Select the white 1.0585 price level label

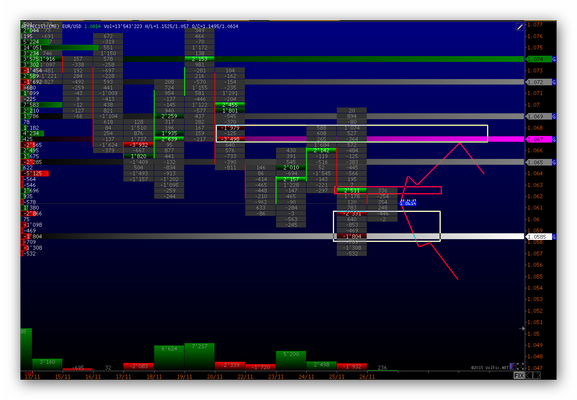click(539, 237)
